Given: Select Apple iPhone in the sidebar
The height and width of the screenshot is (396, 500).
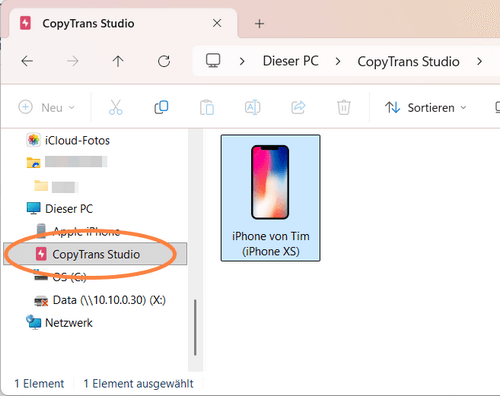Looking at the screenshot, I should (78, 231).
